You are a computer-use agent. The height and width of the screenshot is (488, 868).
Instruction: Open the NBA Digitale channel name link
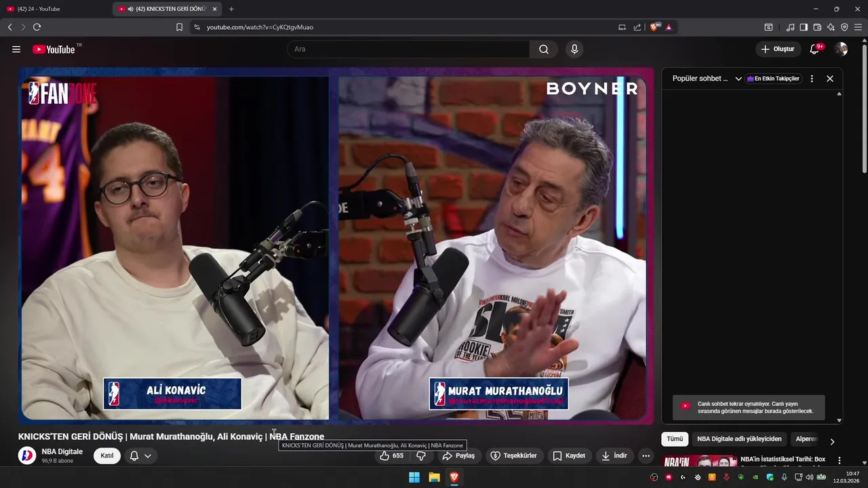tap(62, 451)
